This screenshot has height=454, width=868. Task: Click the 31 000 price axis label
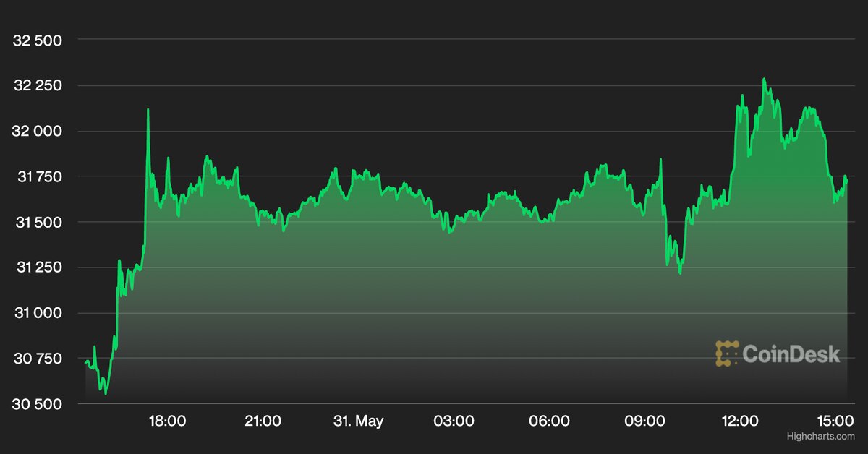pyautogui.click(x=38, y=313)
